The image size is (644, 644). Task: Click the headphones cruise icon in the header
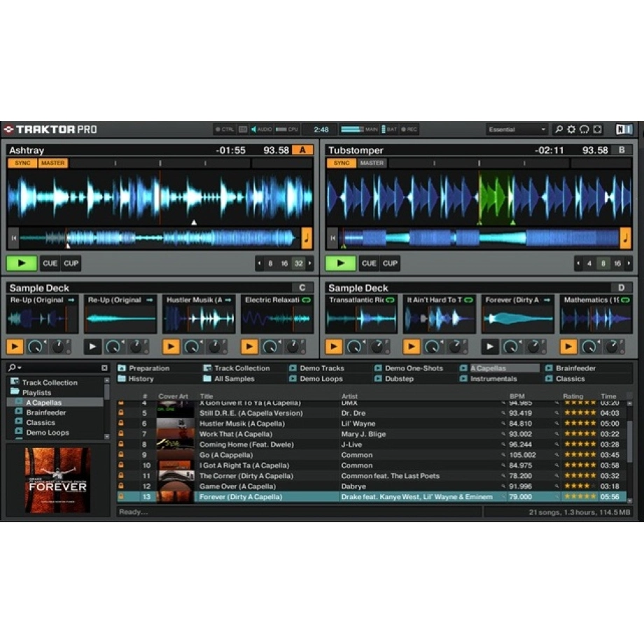pos(584,129)
